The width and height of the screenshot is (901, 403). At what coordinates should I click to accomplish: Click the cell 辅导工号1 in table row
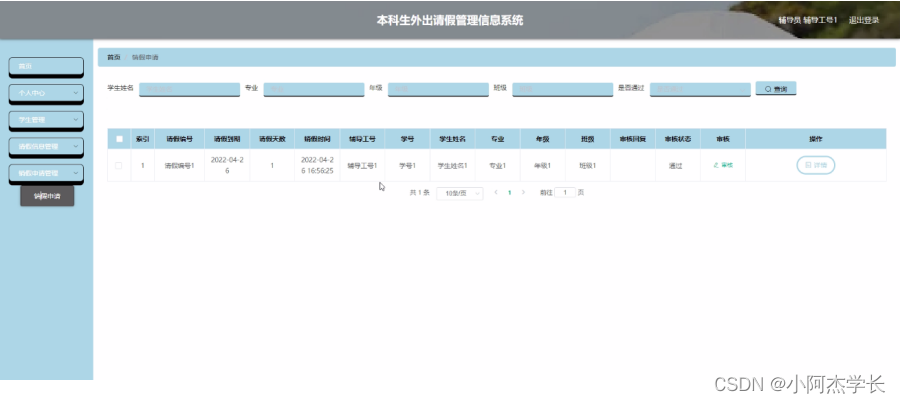(362, 166)
